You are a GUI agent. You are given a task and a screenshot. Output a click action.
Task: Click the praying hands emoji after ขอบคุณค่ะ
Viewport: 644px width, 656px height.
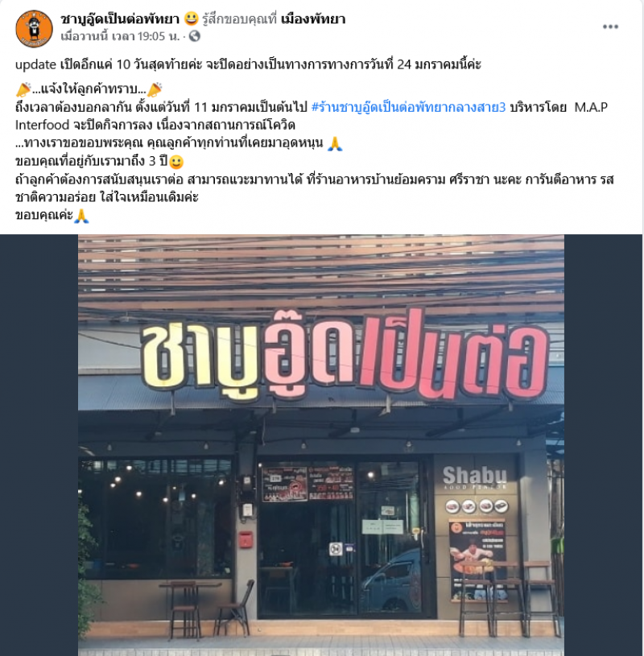[81, 216]
